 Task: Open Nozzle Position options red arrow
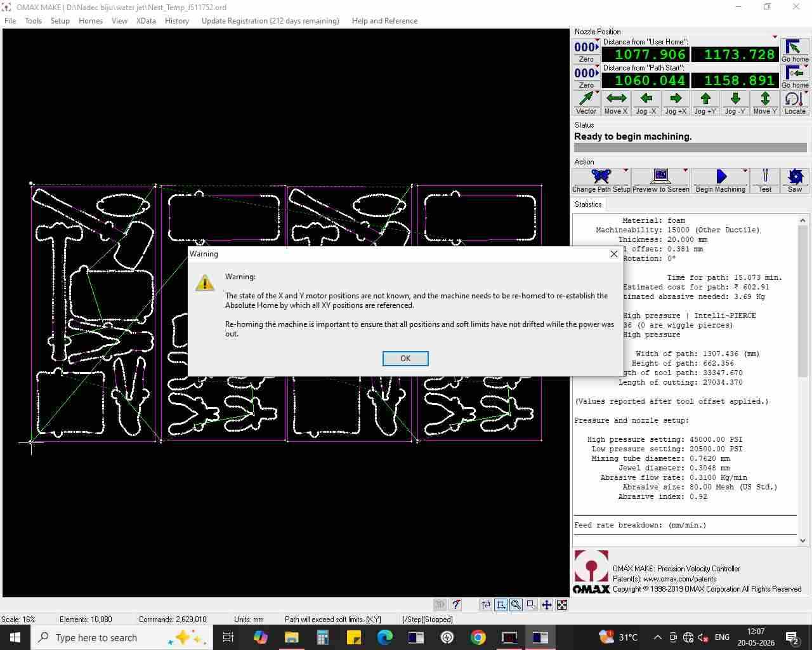(x=775, y=37)
